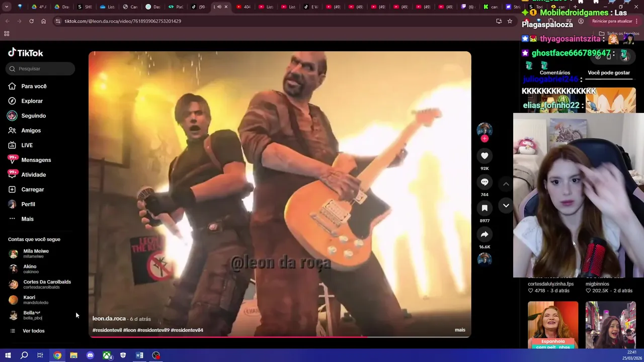Switch to Comentários tab

coord(554,73)
